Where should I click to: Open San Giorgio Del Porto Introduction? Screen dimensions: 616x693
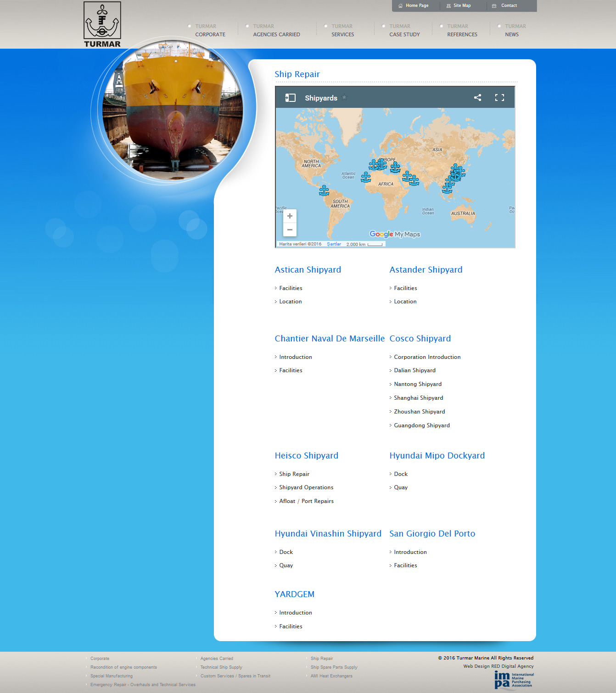410,552
